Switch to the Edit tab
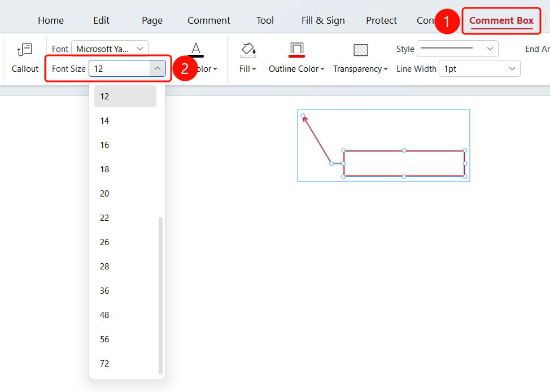 click(102, 20)
